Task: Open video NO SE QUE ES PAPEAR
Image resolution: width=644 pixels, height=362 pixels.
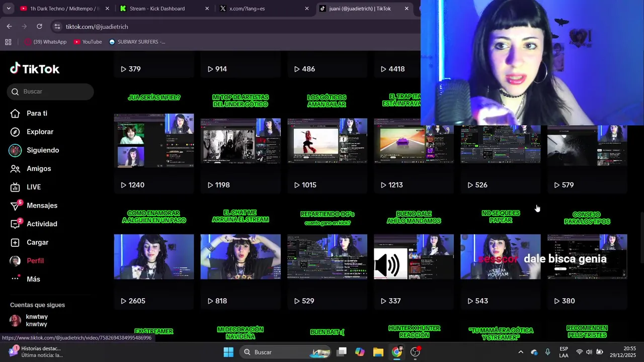Action: click(x=501, y=256)
